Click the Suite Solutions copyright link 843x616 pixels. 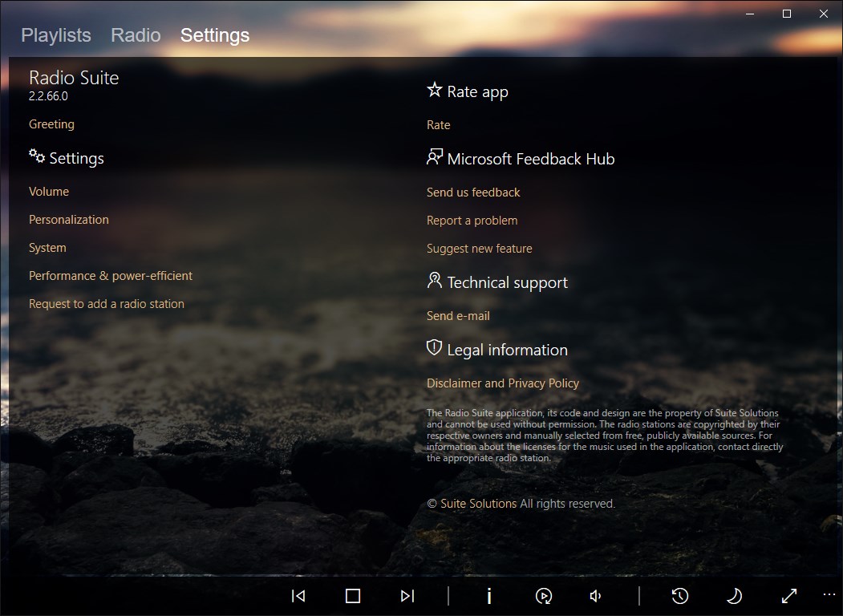coord(479,504)
